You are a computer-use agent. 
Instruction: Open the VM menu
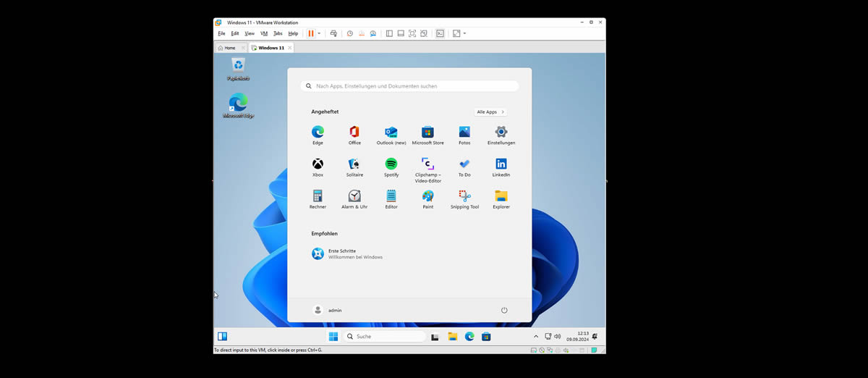coord(264,33)
